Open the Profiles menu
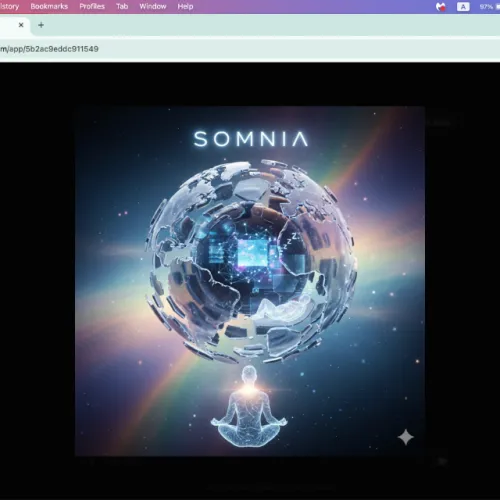Viewport: 500px width, 500px height. click(x=92, y=6)
